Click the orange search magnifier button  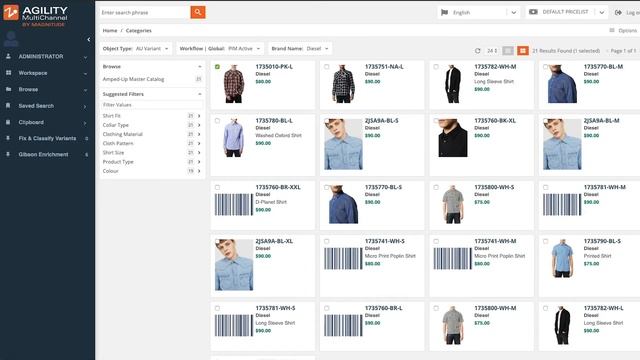click(198, 12)
